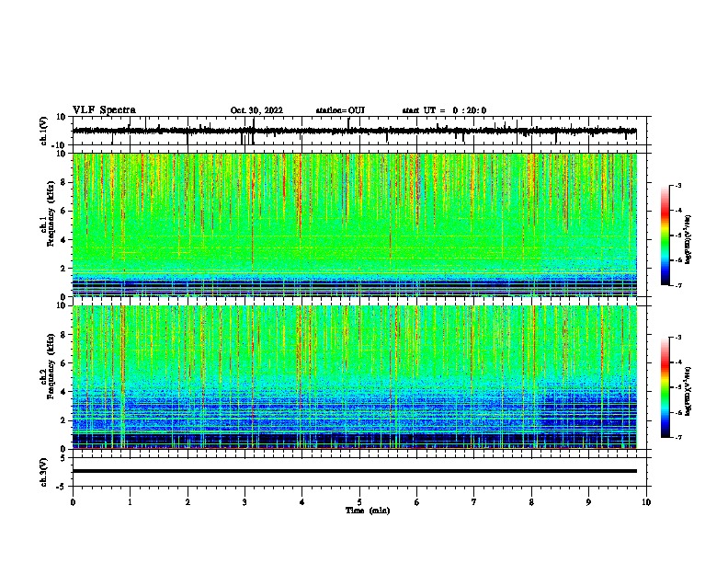Click the ch.1 voltage waveform trace
The width and height of the screenshot is (728, 563).
[x=354, y=131]
